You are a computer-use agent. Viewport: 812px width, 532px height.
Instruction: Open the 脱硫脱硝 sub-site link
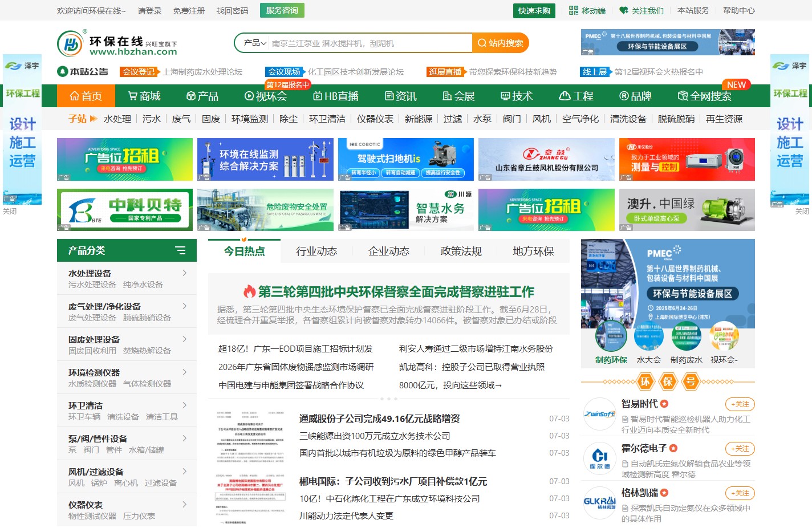[x=676, y=119]
